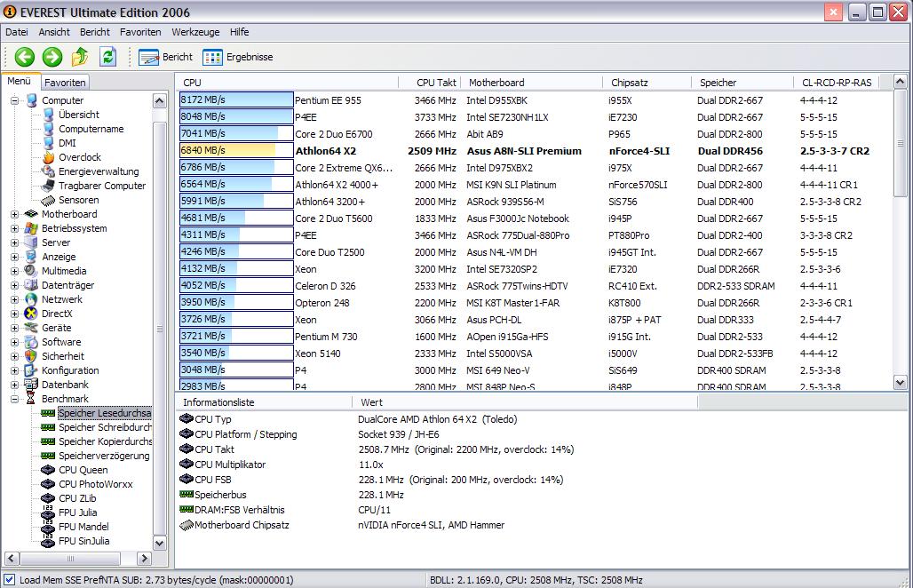Click the green Forward arrow toolbar icon
Viewport: 913px width, 588px height.
pyautogui.click(x=52, y=57)
